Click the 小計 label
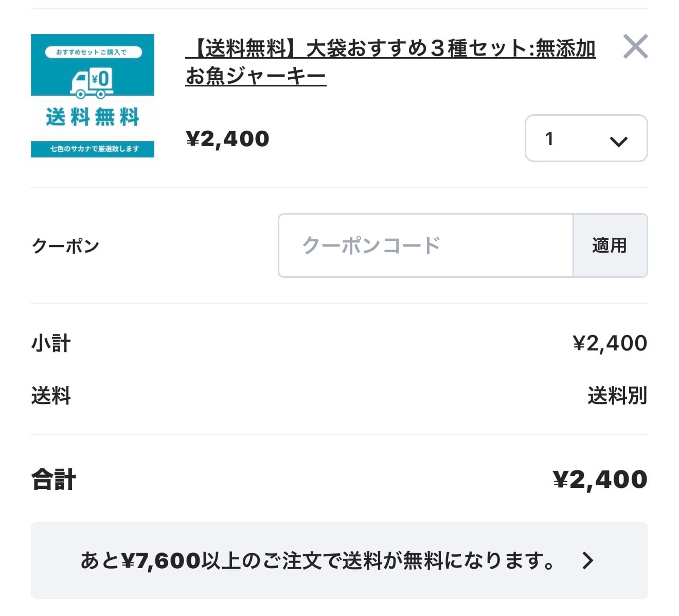 tap(51, 343)
